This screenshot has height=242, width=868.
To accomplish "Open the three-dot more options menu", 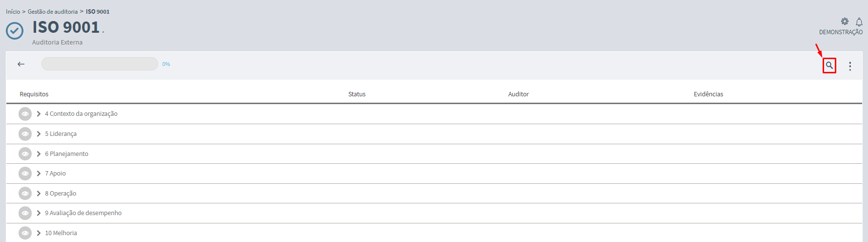I will (x=850, y=66).
